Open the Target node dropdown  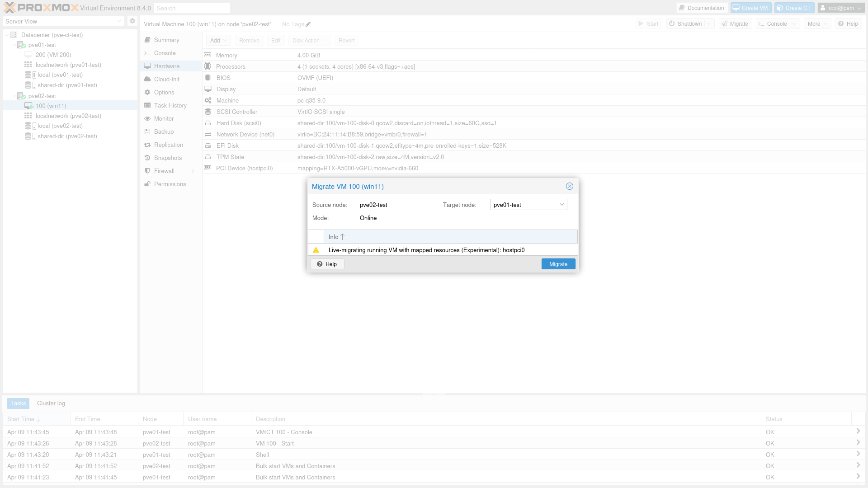[561, 205]
